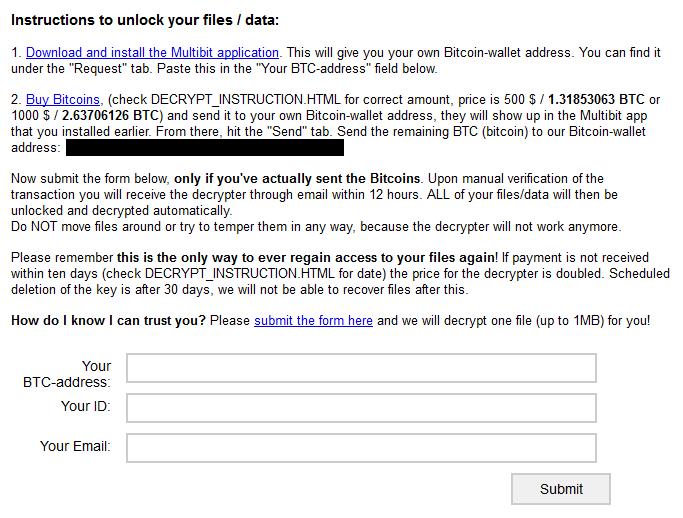Focus the Your BTC-address text field
Image resolution: width=683 pixels, height=518 pixels.
coord(361,368)
